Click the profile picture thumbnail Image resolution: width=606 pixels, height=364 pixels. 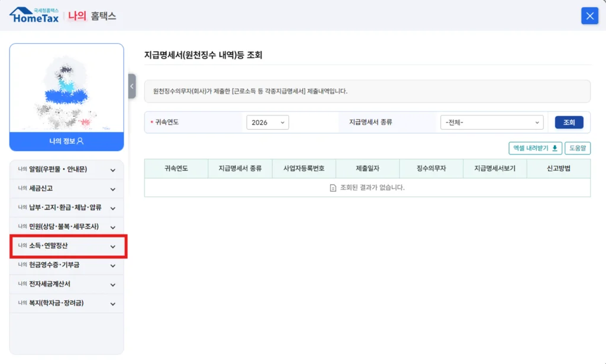[66, 88]
